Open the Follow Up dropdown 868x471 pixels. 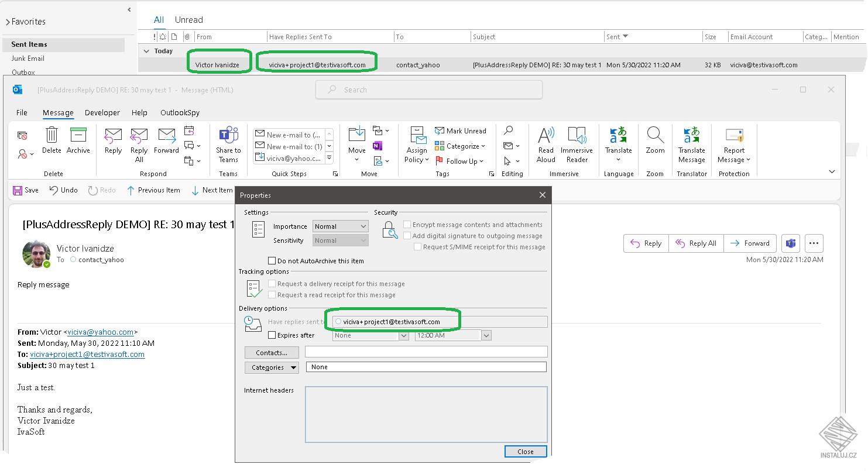(x=461, y=161)
